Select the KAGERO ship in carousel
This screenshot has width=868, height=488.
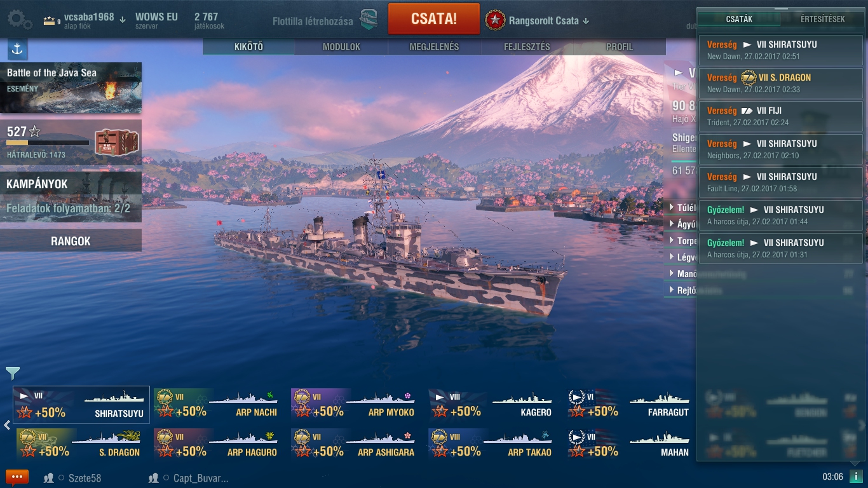pos(497,404)
